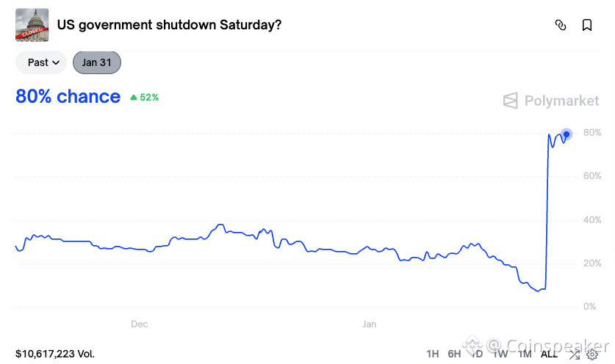Click the Polymarket logo

click(551, 101)
